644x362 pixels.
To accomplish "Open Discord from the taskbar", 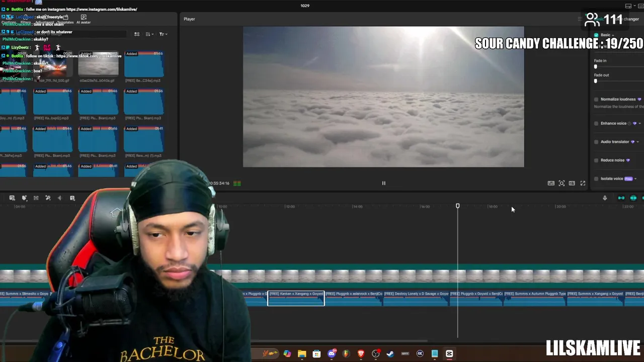I will [332, 354].
